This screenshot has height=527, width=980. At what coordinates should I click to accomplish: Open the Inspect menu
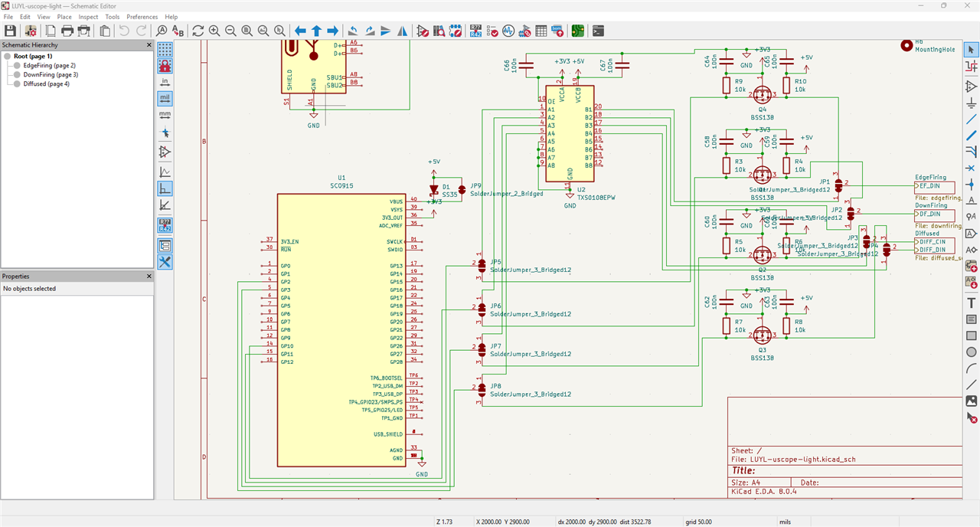point(88,16)
